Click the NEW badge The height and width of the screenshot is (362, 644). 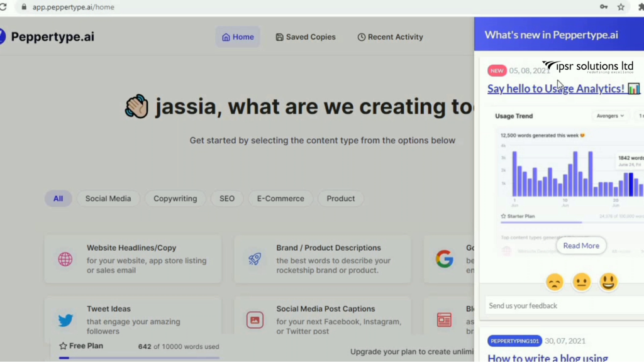pos(497,70)
